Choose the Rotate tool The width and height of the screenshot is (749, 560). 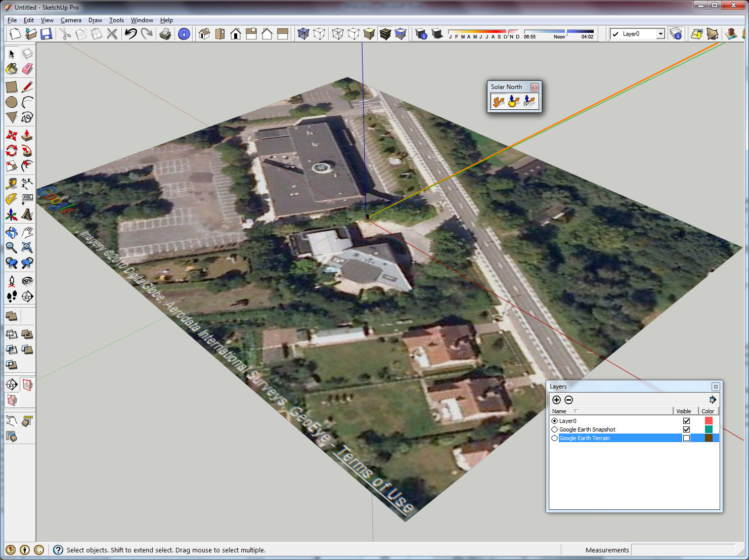(x=12, y=151)
